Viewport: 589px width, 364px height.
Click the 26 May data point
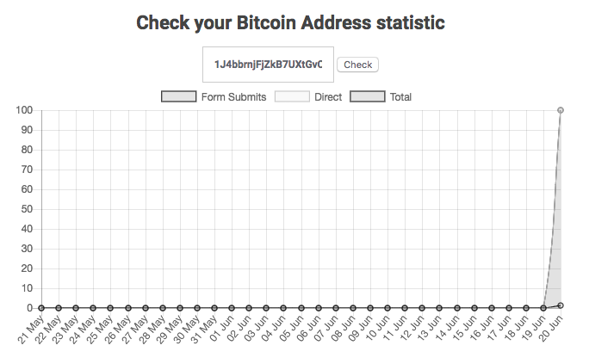[x=127, y=308]
